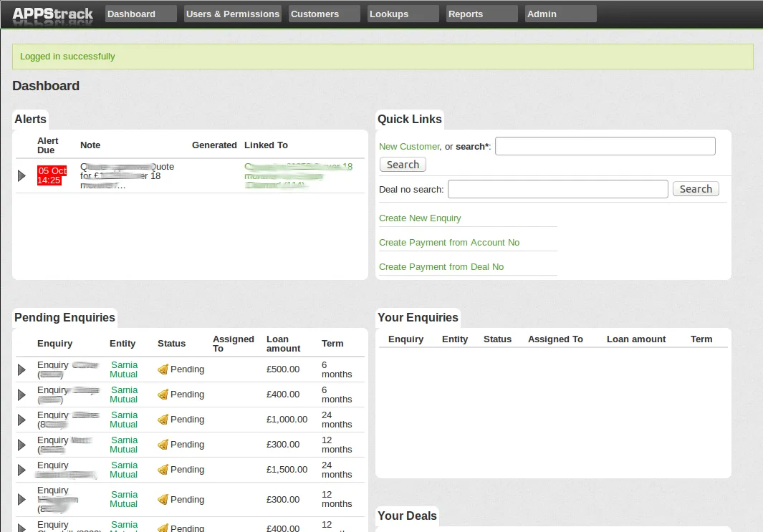
Task: Expand the £1,500.00 pending enquiry row
Action: pos(21,470)
